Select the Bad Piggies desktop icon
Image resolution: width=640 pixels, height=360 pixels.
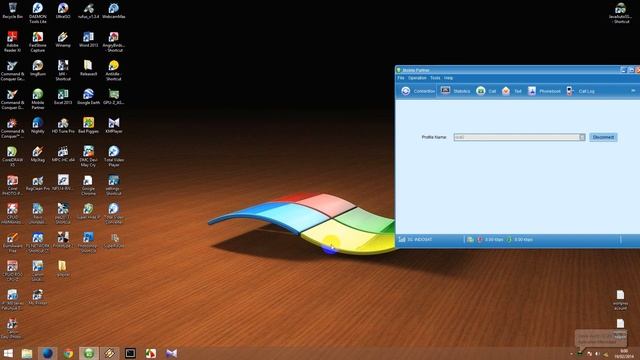point(89,126)
